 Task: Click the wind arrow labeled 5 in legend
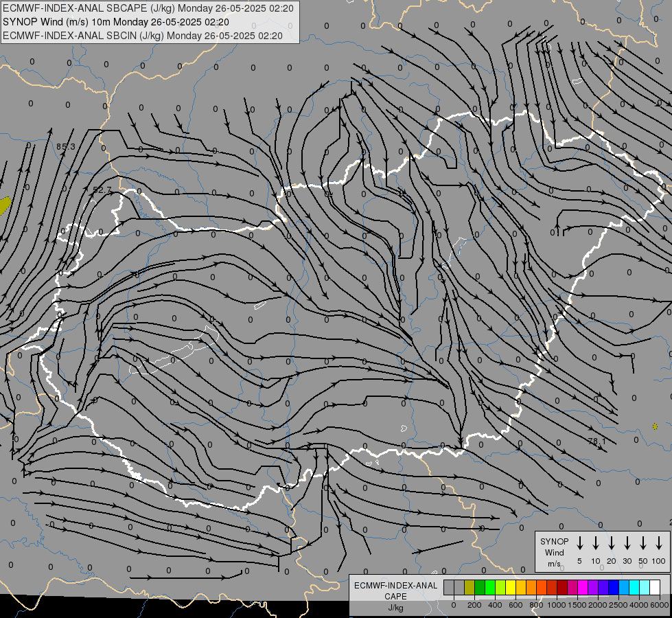click(579, 543)
